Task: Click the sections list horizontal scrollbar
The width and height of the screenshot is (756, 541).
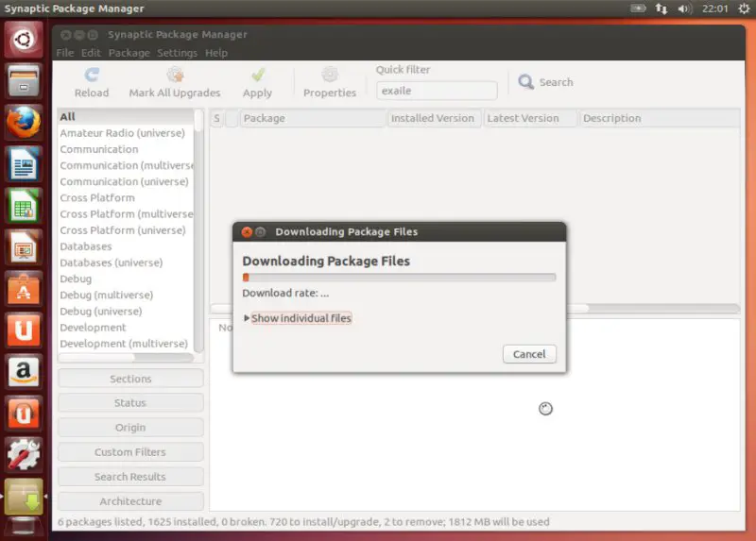Action: click(x=126, y=358)
